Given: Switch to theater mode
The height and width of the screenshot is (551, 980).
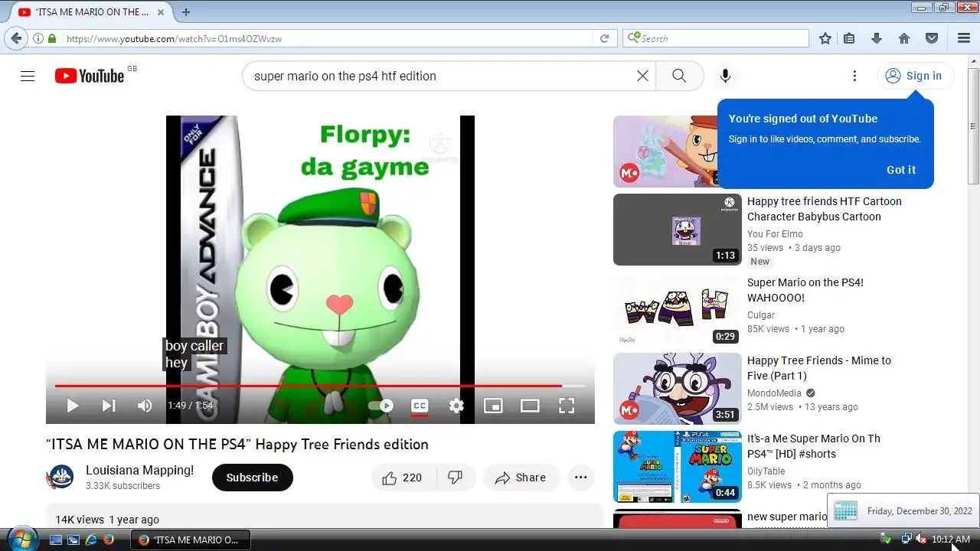Looking at the screenshot, I should pos(530,406).
